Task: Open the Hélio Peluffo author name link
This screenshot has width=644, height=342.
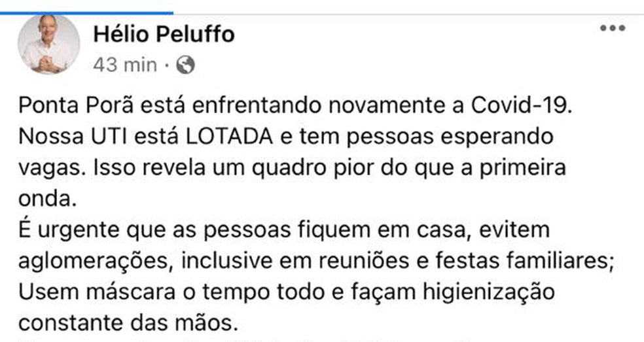Action: tap(164, 34)
